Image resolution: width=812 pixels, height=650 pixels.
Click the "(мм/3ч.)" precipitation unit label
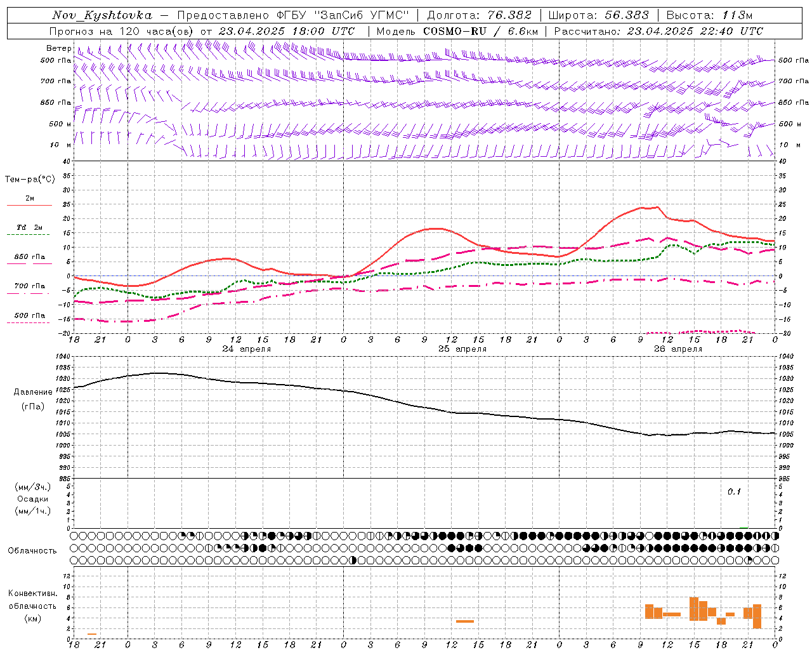point(33,487)
